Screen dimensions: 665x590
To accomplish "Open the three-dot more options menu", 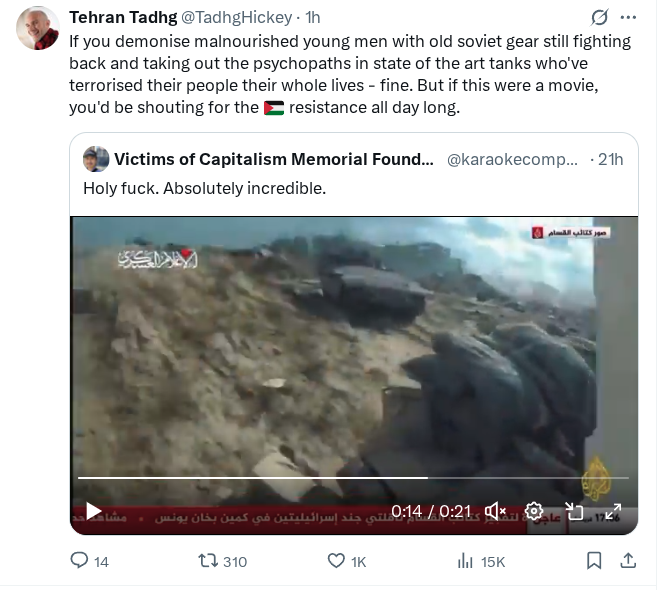I will coord(628,17).
